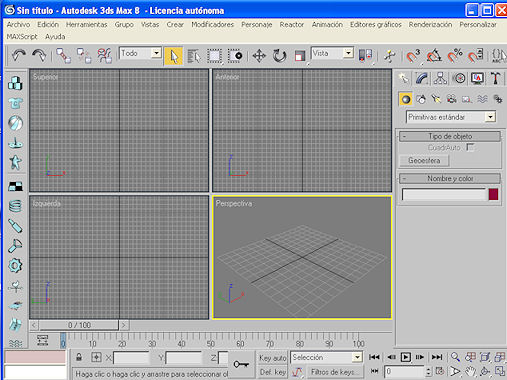507x380 pixels.
Task: Collapse the Tipo de objeto rollout
Action: [450, 136]
